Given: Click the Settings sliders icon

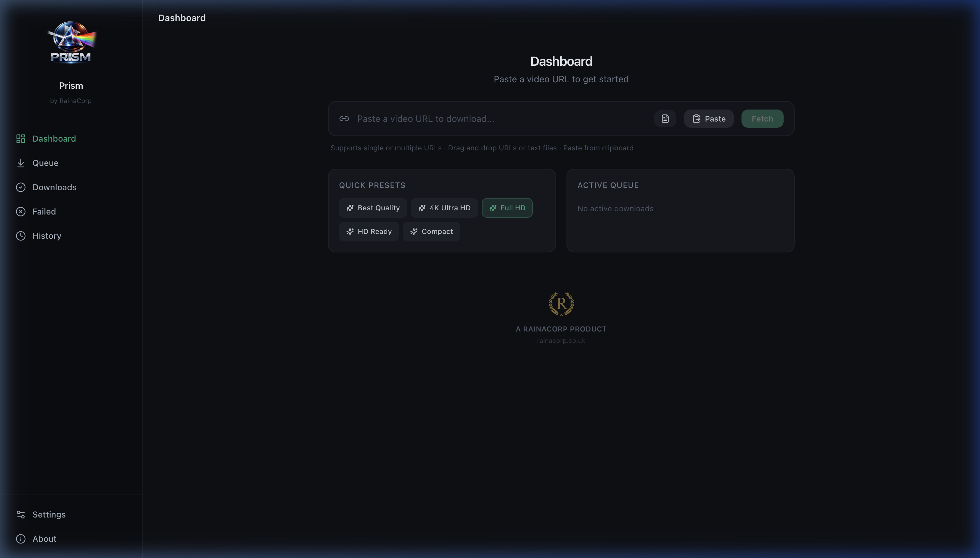Looking at the screenshot, I should pos(21,514).
